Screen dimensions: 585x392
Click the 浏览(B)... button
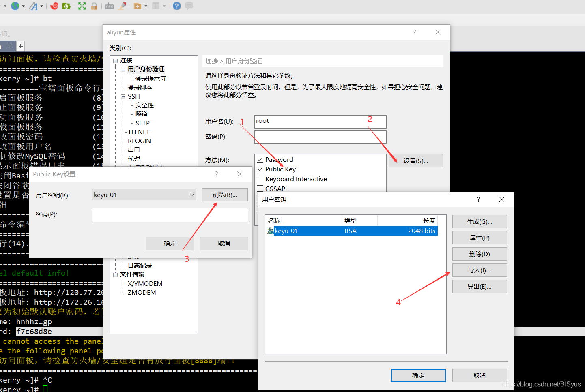pos(225,195)
